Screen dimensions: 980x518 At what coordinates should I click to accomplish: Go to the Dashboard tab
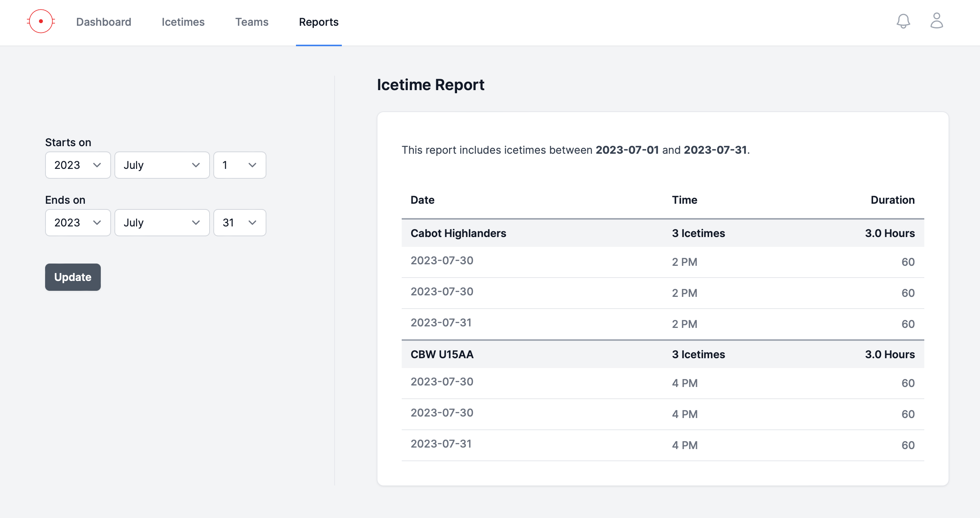[x=103, y=22]
